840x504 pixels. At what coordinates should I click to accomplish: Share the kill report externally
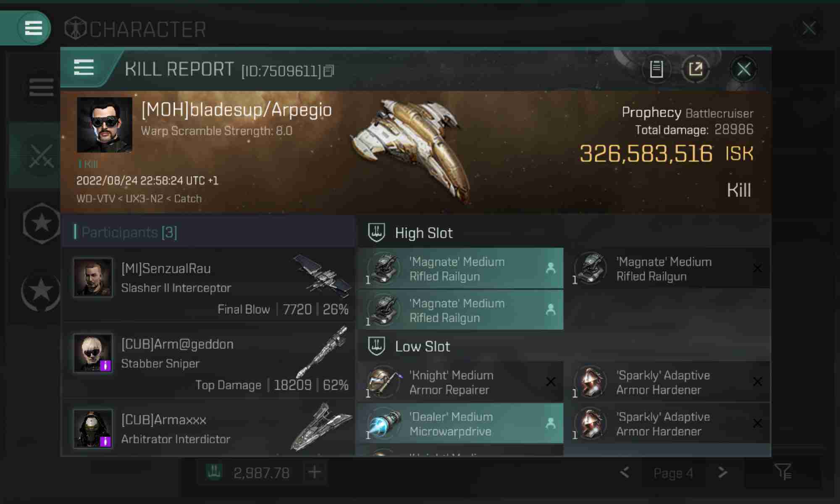696,69
